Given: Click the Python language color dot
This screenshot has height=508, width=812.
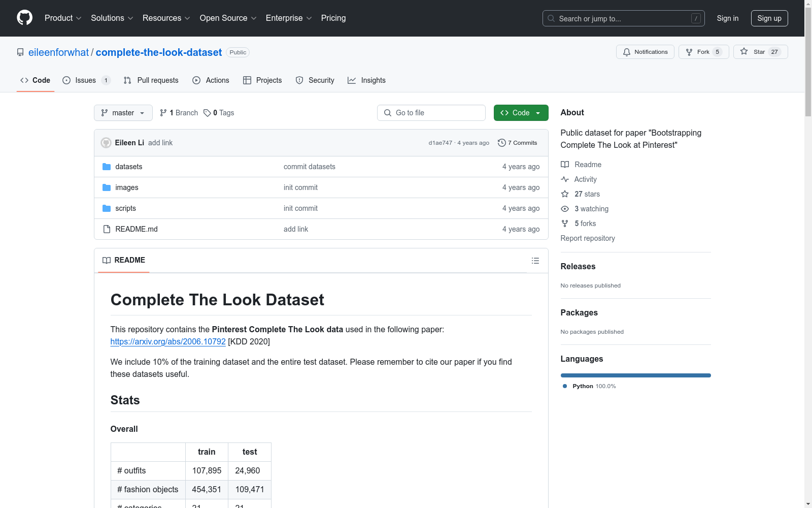Looking at the screenshot, I should coord(565,386).
